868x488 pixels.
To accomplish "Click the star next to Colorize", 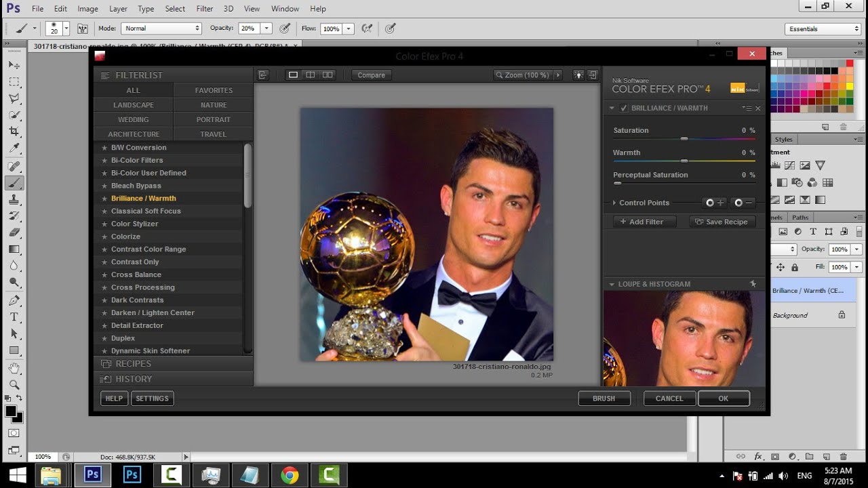I will point(104,237).
